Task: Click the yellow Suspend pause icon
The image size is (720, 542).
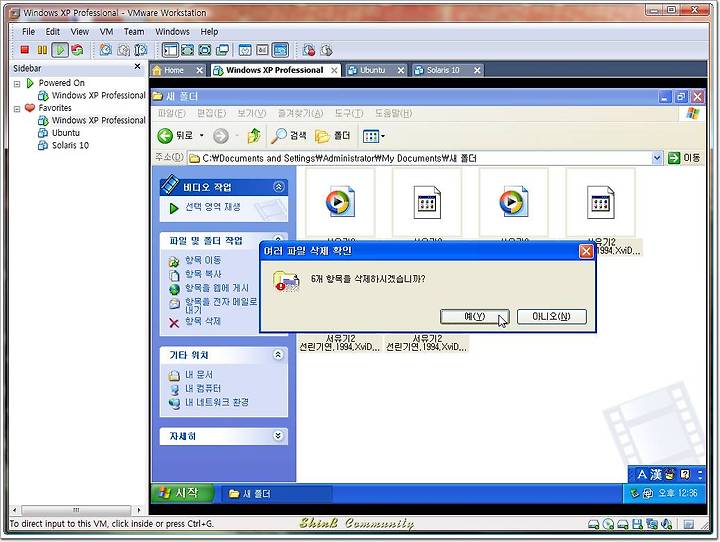Action: tap(42, 50)
